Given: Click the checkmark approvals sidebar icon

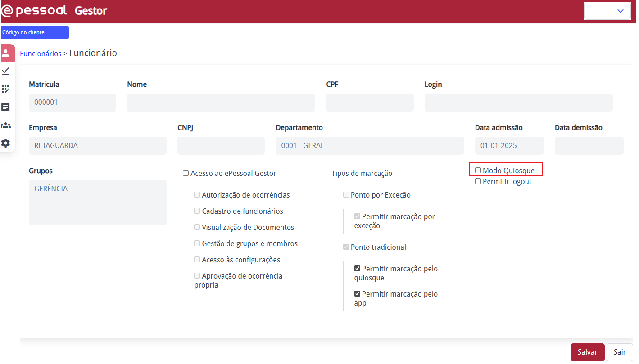Looking at the screenshot, I should pos(6,71).
